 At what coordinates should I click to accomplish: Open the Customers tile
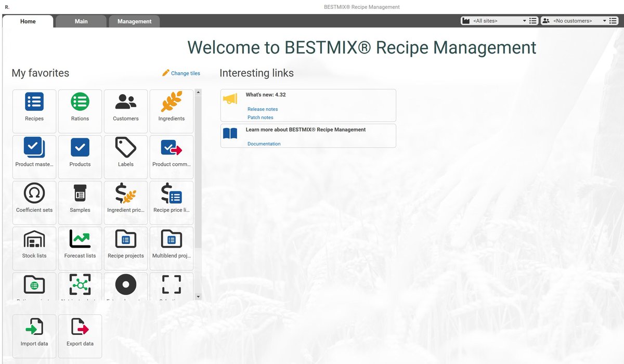(126, 111)
